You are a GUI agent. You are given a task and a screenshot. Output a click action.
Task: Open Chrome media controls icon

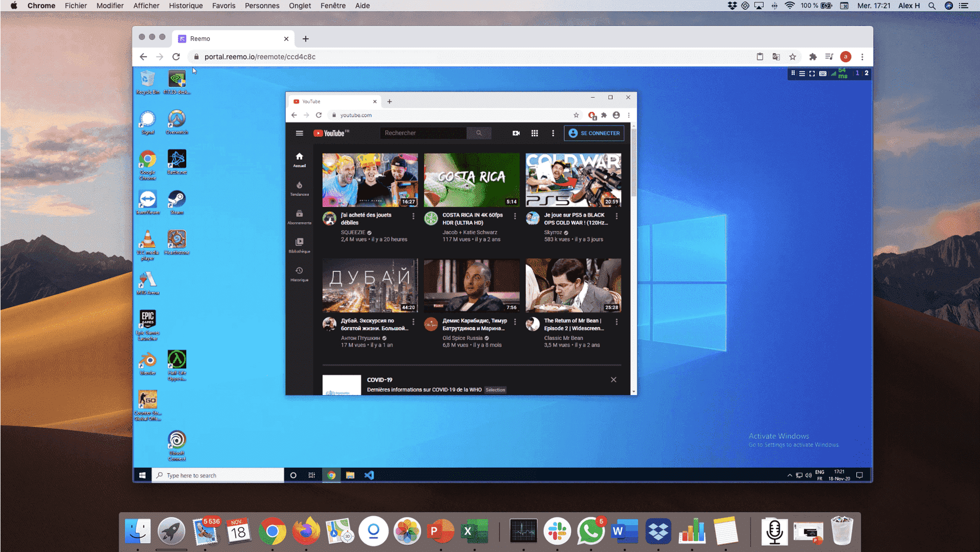click(x=829, y=57)
